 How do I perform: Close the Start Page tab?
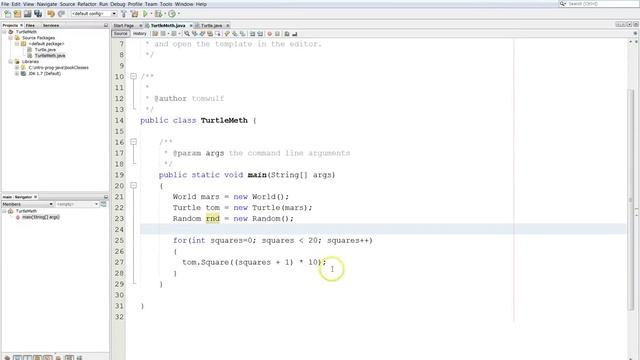140,25
